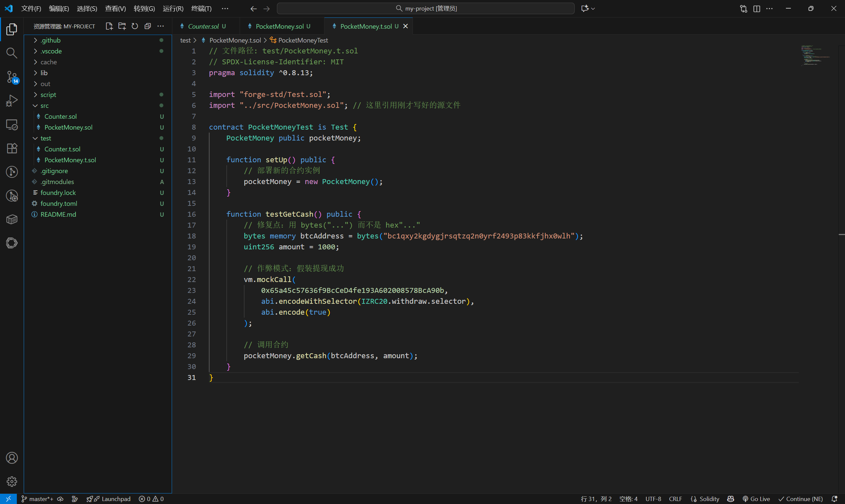
Task: Refresh the explorer file tree
Action: click(135, 26)
